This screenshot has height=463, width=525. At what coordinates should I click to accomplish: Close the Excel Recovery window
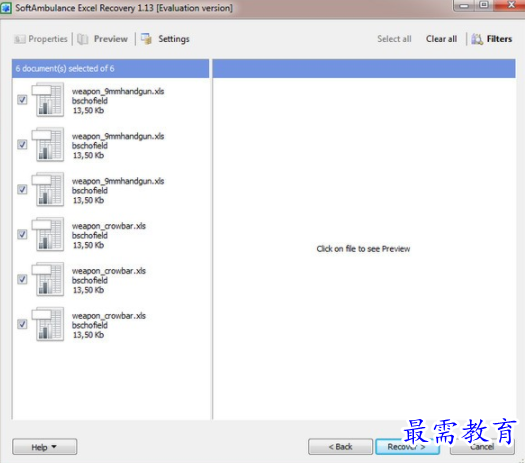511,5
